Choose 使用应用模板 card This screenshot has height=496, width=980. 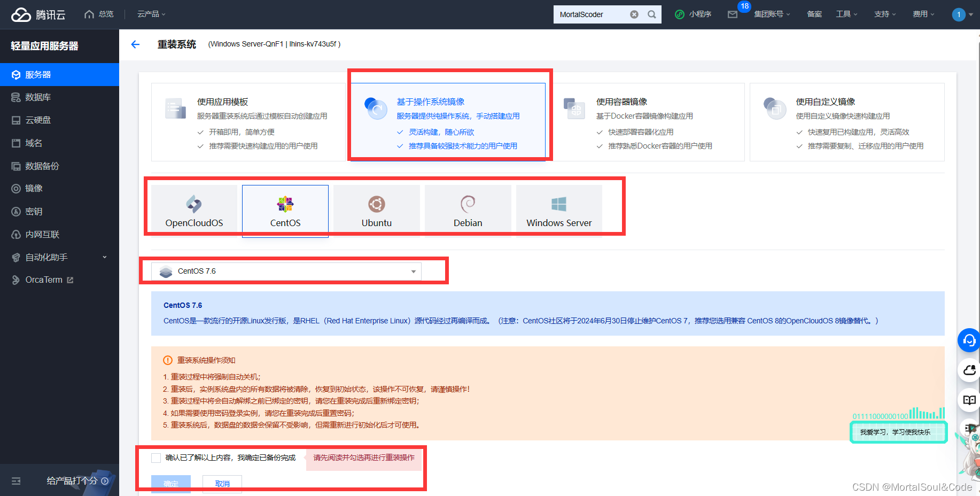pos(248,122)
